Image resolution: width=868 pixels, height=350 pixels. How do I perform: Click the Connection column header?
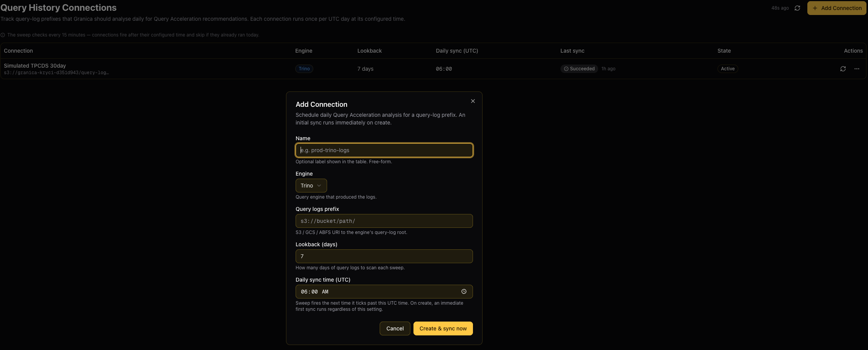coord(18,51)
